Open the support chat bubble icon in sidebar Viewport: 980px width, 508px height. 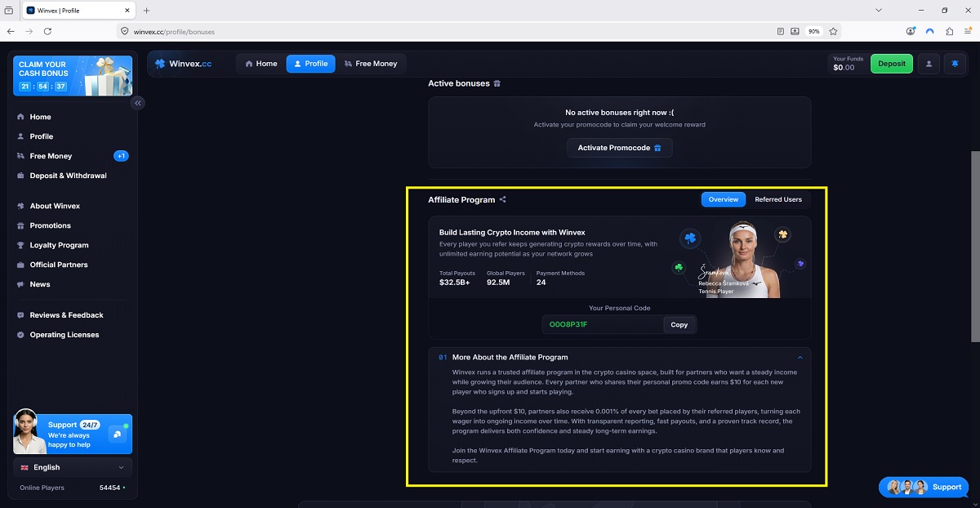click(118, 434)
